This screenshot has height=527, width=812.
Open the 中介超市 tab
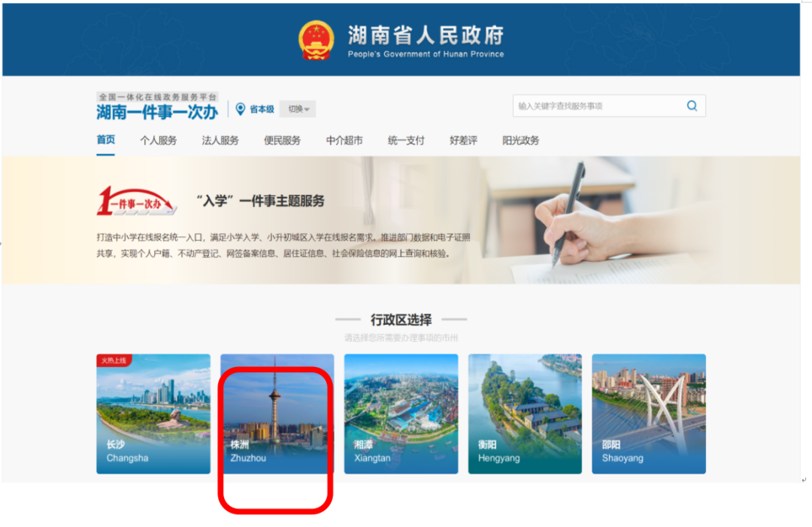coord(344,141)
